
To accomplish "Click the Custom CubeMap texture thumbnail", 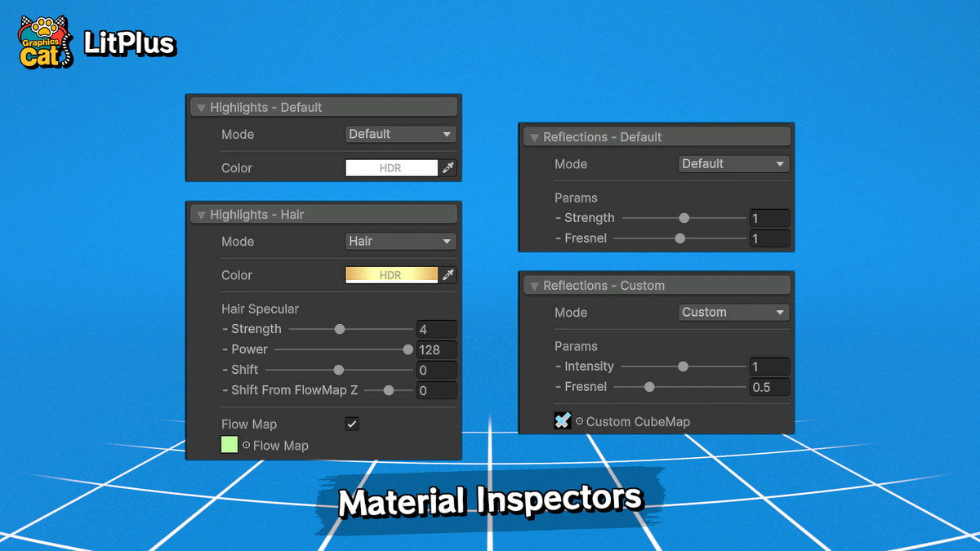I will point(562,421).
